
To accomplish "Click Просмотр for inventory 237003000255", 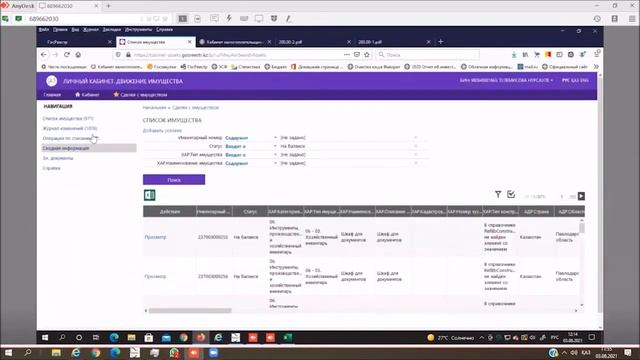I will point(155,237).
